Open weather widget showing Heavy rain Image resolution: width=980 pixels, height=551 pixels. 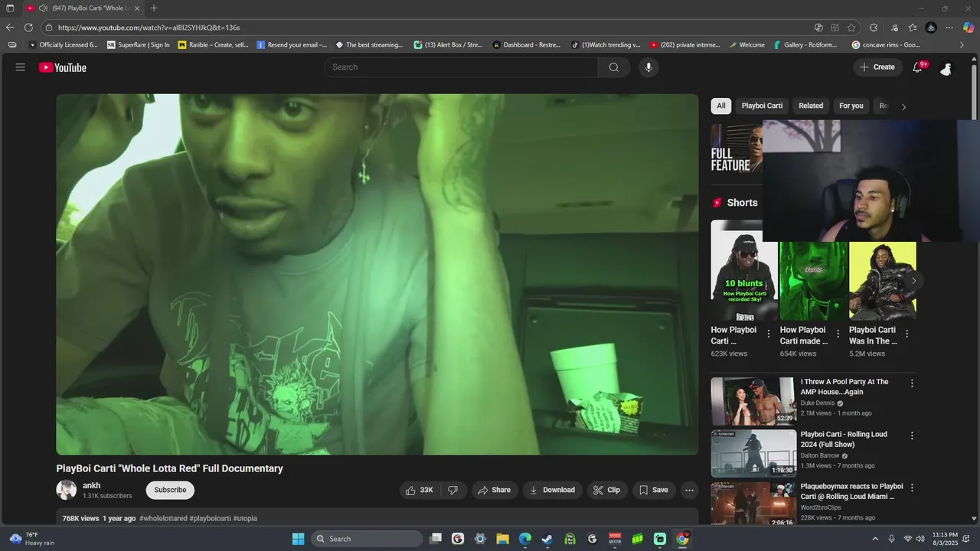pyautogui.click(x=32, y=539)
